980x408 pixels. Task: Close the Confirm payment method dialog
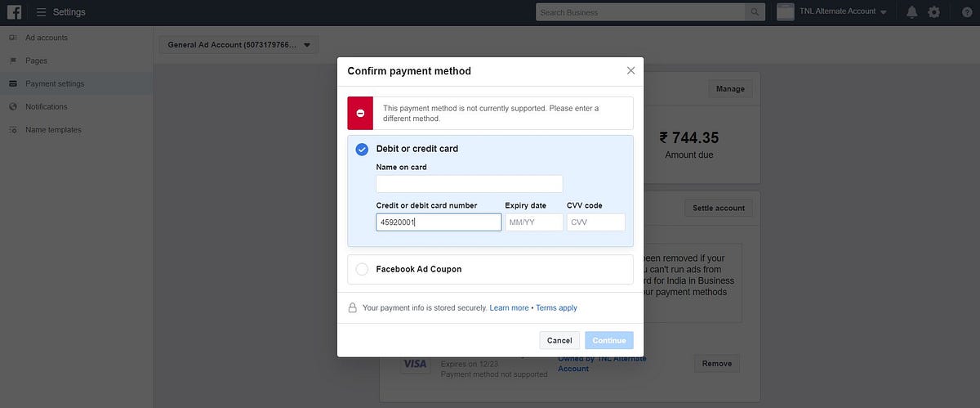coord(630,70)
